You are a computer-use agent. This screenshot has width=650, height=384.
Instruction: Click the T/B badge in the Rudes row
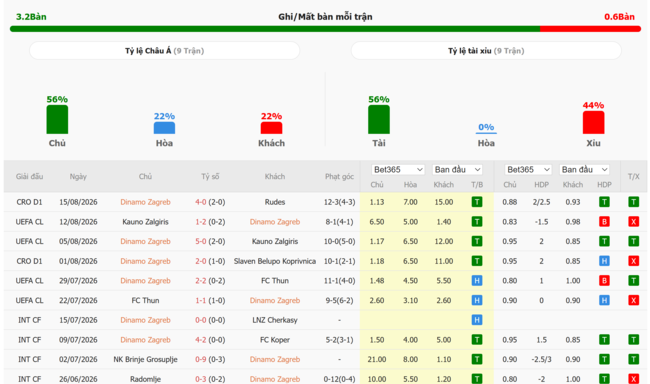point(477,202)
